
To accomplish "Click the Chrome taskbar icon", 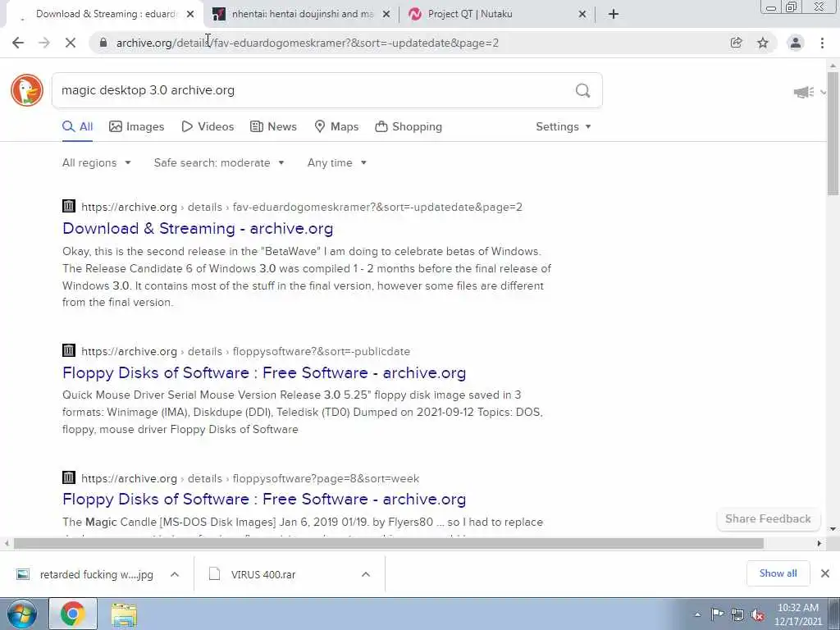I will [x=73, y=614].
